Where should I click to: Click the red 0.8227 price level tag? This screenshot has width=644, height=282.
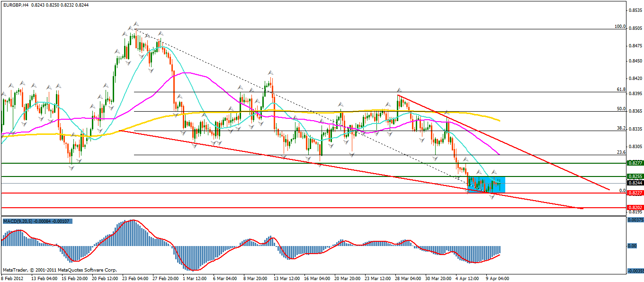(635, 193)
